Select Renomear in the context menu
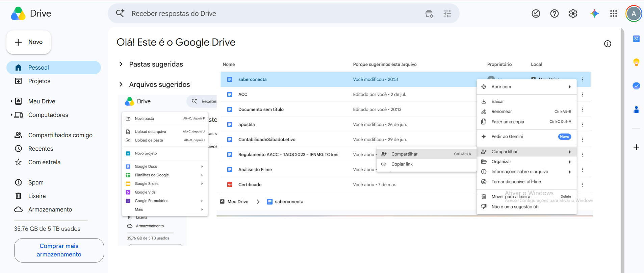Screen dimensions: 644x273 [526, 111]
